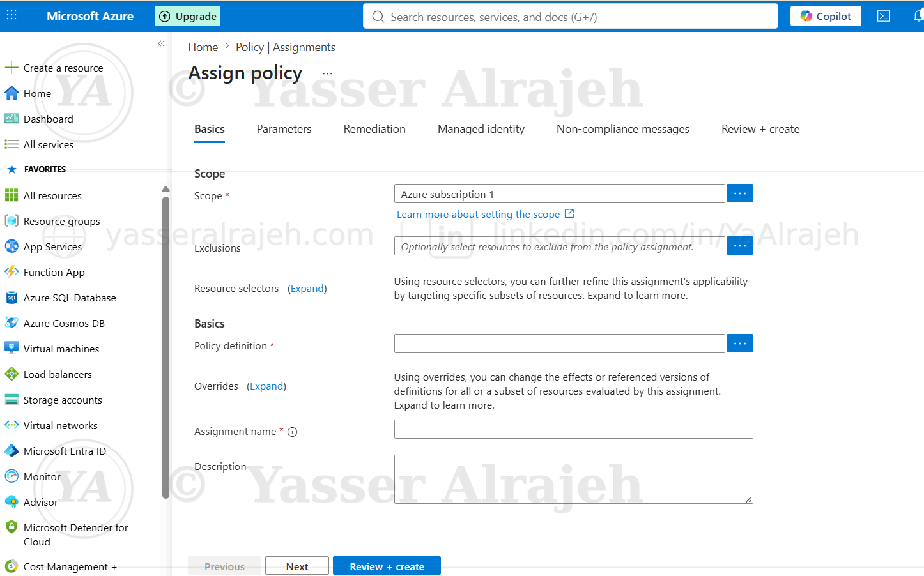
Task: Click the Cost Management icon
Action: (12, 566)
